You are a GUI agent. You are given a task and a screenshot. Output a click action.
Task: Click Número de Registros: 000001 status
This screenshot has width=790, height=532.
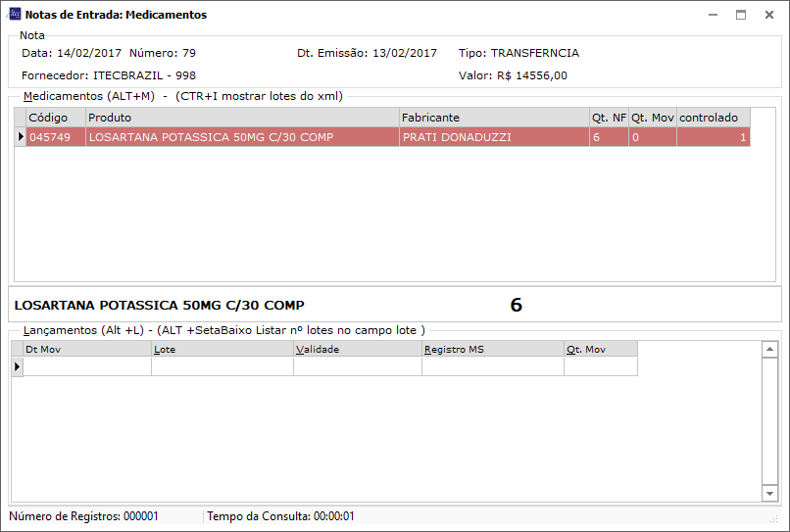click(83, 516)
